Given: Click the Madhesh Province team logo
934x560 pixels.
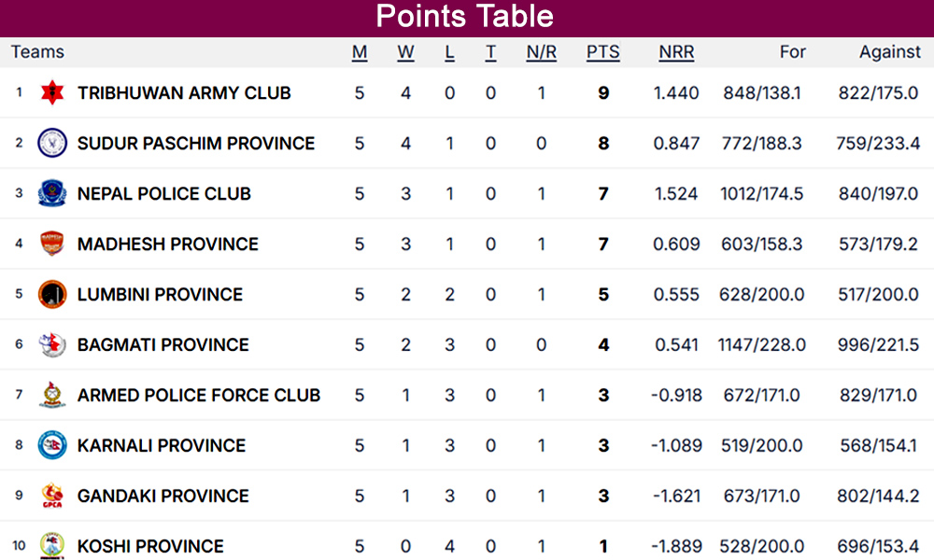Looking at the screenshot, I should (52, 245).
